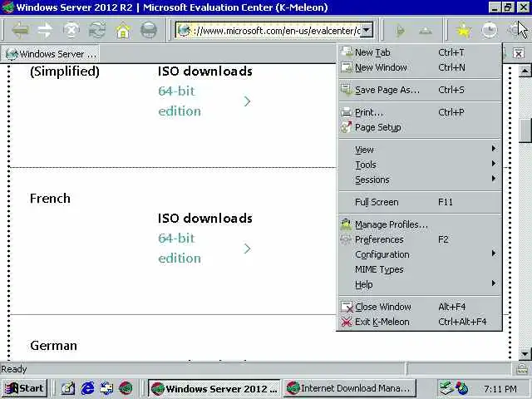
Task: Click the network tray icon
Action: click(x=446, y=388)
